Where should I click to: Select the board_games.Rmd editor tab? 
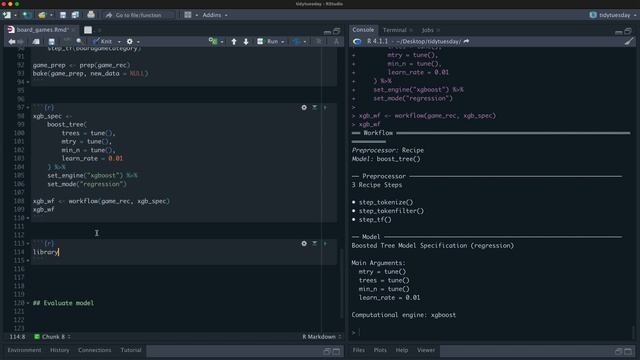[42, 30]
